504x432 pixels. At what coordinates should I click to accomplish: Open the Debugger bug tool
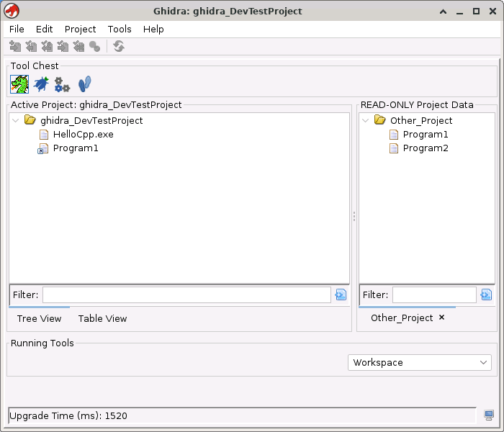(x=41, y=84)
